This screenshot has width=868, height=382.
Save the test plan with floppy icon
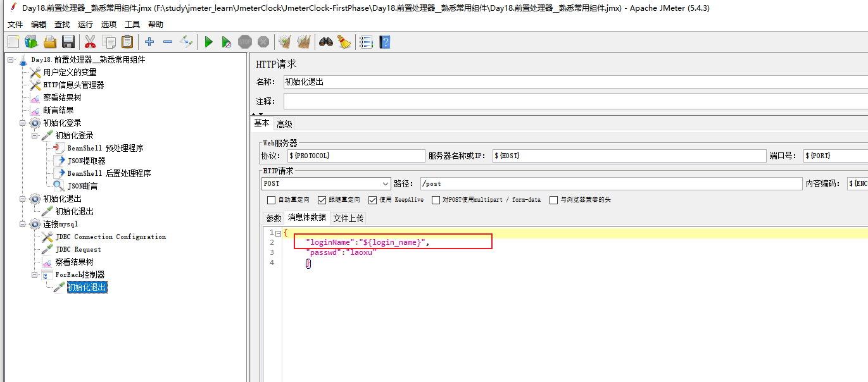(x=68, y=42)
